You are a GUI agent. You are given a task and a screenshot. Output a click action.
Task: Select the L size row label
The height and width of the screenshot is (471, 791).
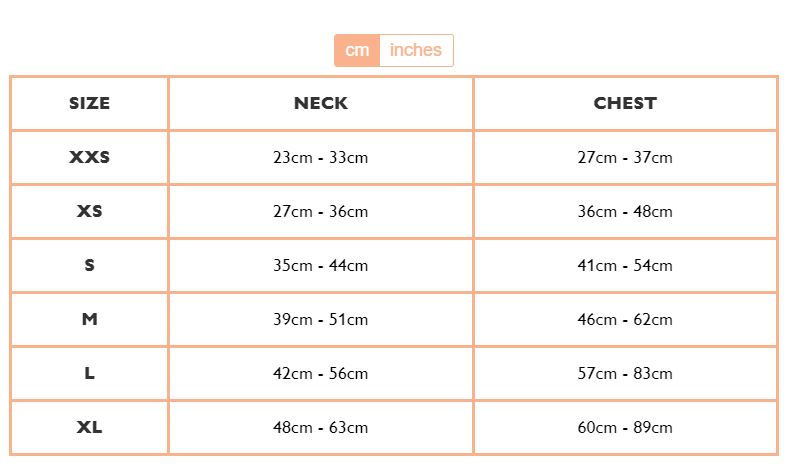[89, 373]
